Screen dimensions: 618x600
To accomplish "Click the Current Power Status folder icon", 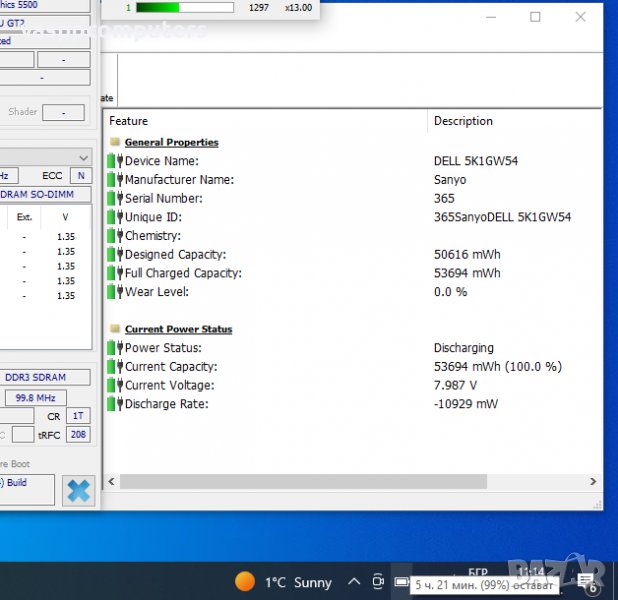I will pos(115,329).
